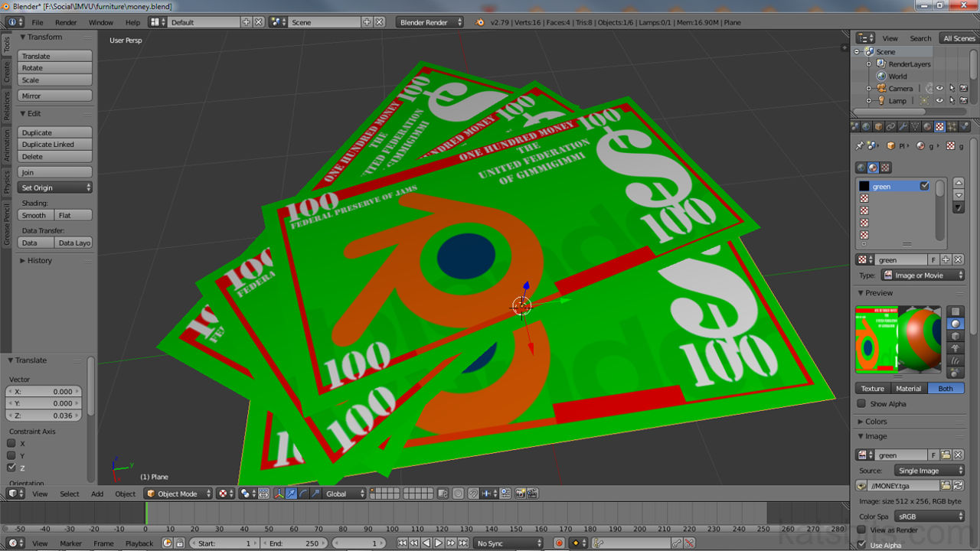
Task: Enable the Show Alpha checkbox
Action: tap(861, 403)
